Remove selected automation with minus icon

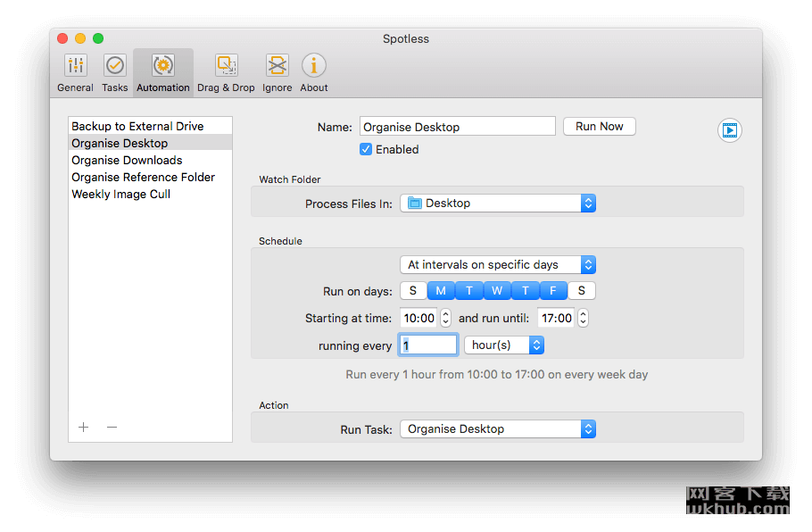coord(112,427)
